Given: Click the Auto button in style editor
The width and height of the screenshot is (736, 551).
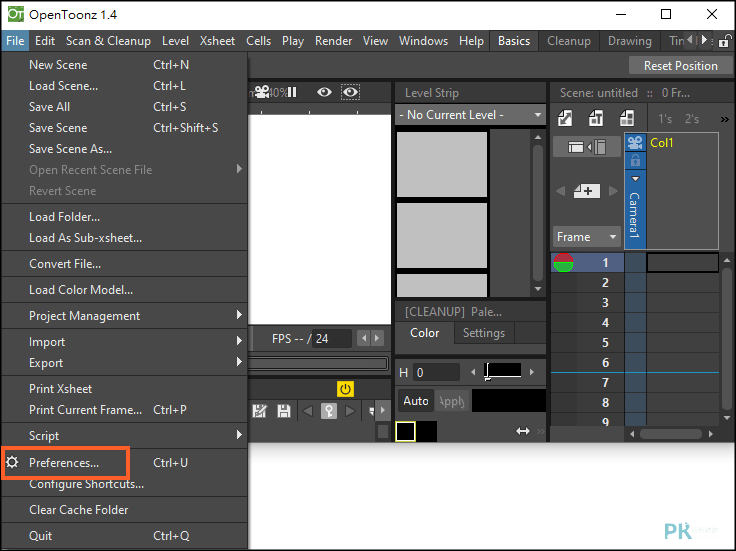Looking at the screenshot, I should 415,401.
